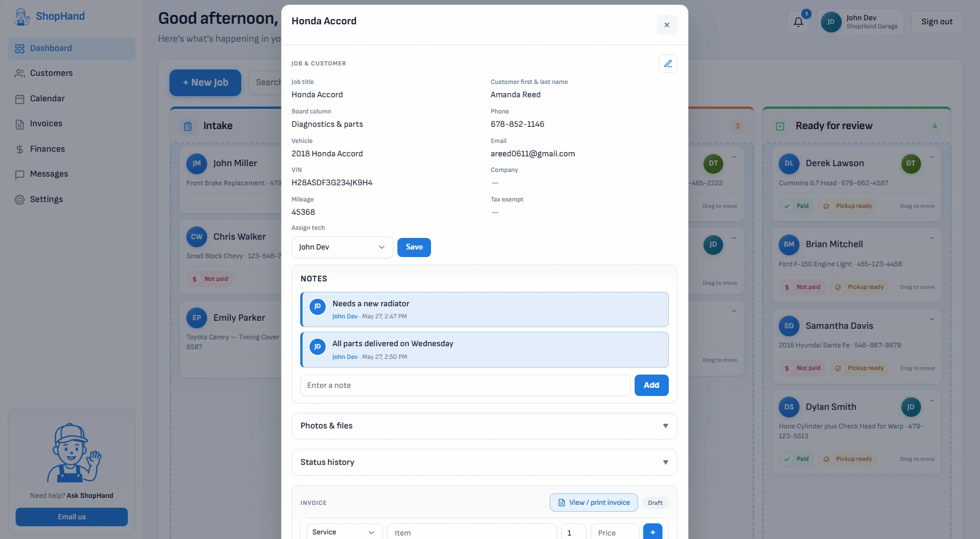Image resolution: width=980 pixels, height=539 pixels.
Task: Click the CW avatar on Chris Walker card
Action: (197, 237)
